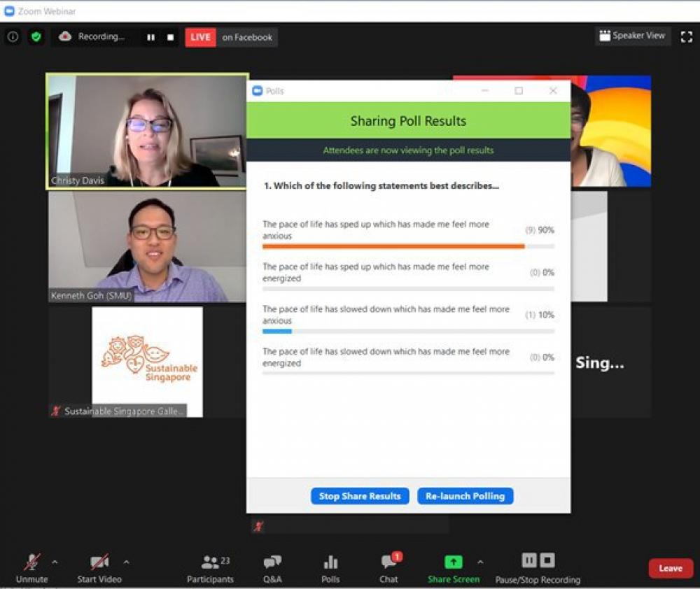Click the Zoom Webinar title bar icon
The width and height of the screenshot is (700, 589).
pyautogui.click(x=9, y=11)
